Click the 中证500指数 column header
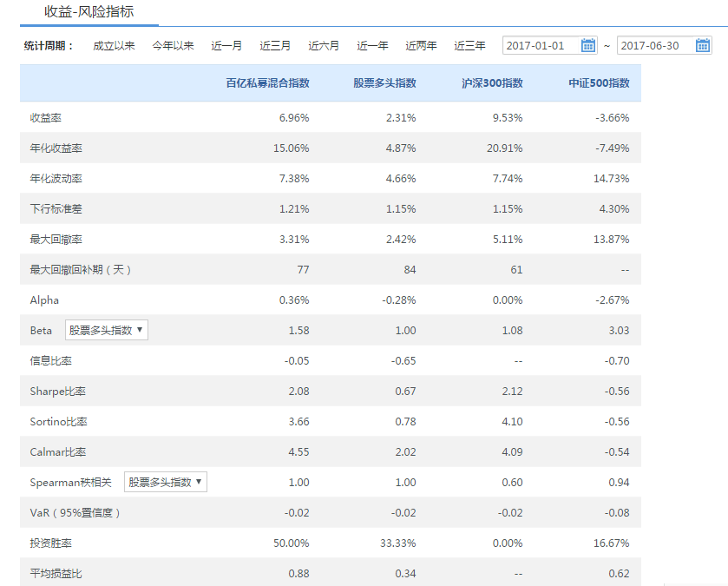Image resolution: width=728 pixels, height=586 pixels. click(x=599, y=83)
